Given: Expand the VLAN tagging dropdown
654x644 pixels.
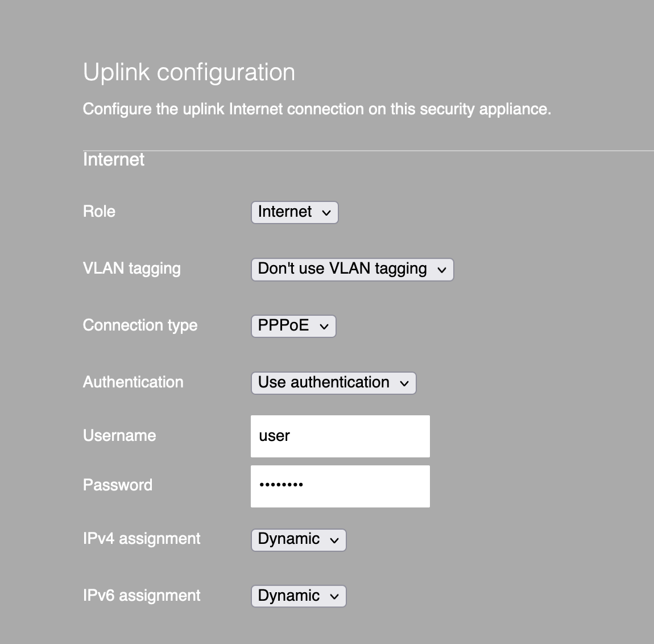Looking at the screenshot, I should [x=353, y=270].
